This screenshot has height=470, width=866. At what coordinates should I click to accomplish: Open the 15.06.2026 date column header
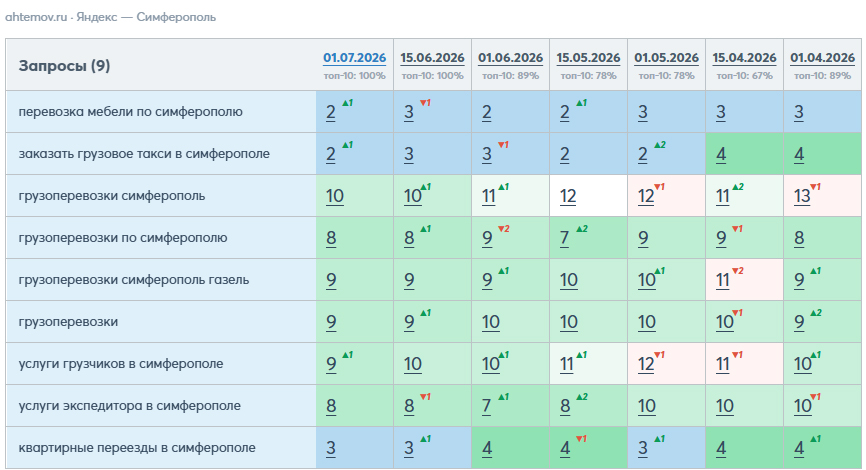432,58
